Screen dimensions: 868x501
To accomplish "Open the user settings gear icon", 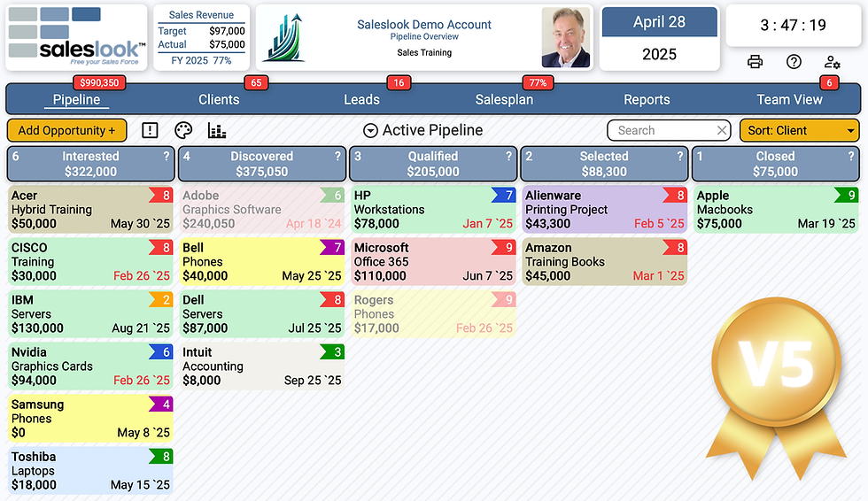I will pos(832,62).
